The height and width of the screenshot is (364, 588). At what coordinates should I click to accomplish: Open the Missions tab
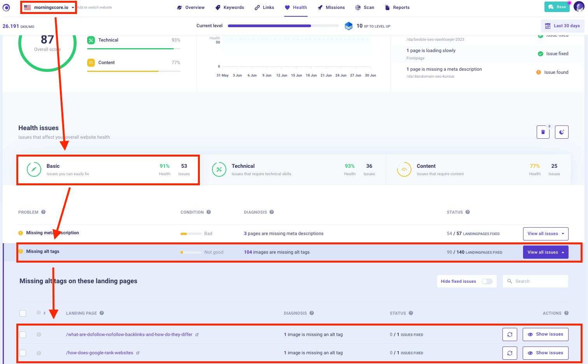pos(331,7)
